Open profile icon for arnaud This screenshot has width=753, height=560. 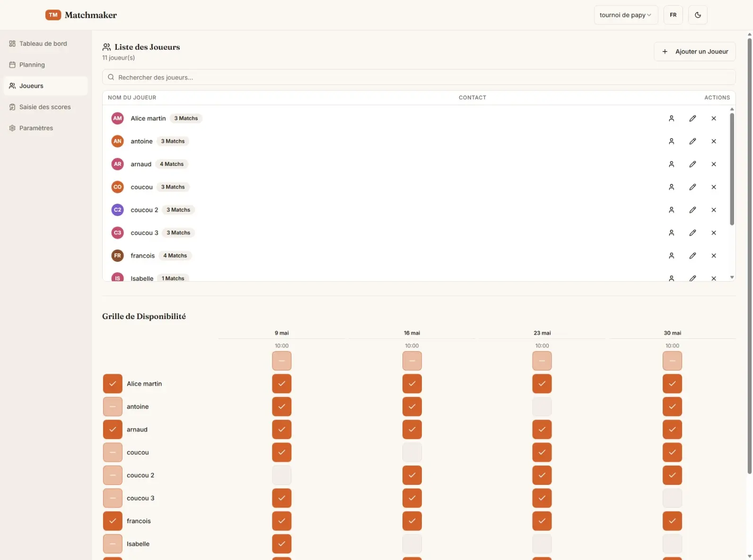click(671, 164)
